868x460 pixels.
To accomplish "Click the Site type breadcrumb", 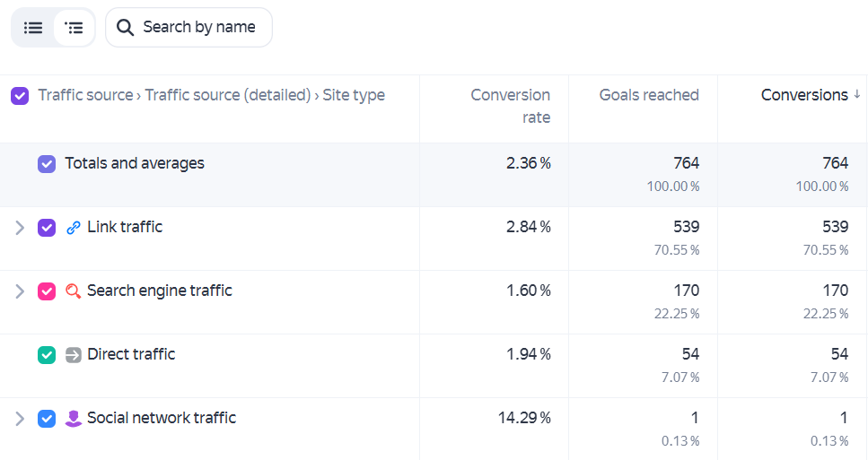I will (354, 95).
